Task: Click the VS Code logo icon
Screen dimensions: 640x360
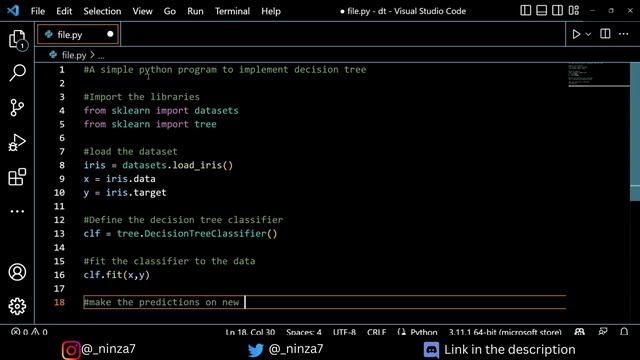Action: point(13,11)
